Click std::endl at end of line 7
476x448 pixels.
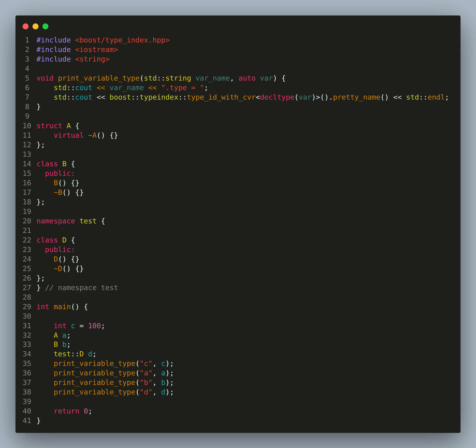pyautogui.click(x=425, y=97)
